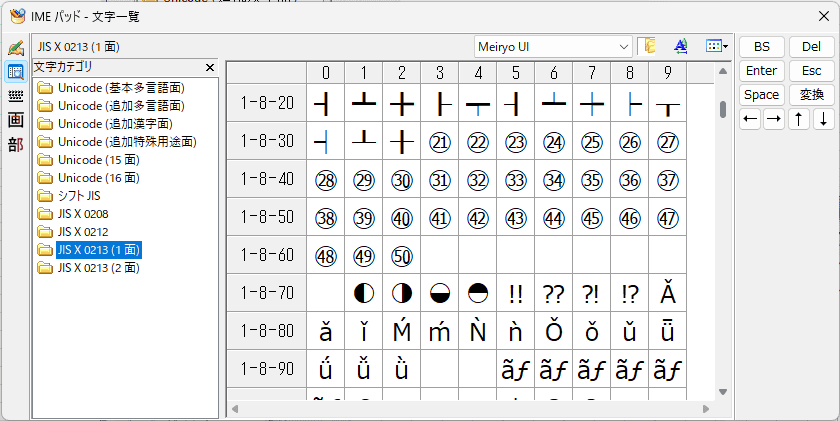The height and width of the screenshot is (421, 840).
Task: Click left arrow of horizontal scrollbar
Action: point(235,409)
